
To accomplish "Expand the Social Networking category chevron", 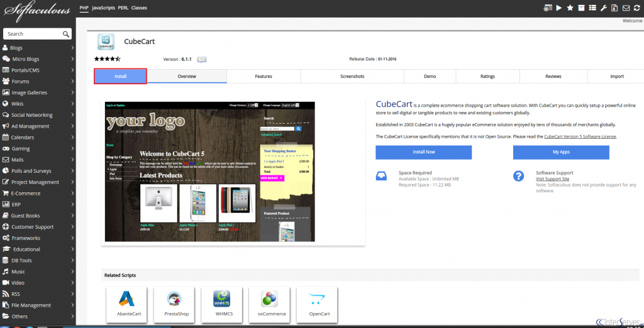I will tap(72, 115).
